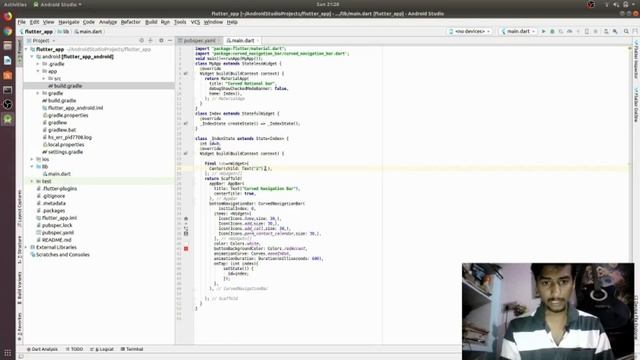Click the Run (play) button in the toolbar
Viewport: 640px width, 360px height.
pyautogui.click(x=543, y=31)
